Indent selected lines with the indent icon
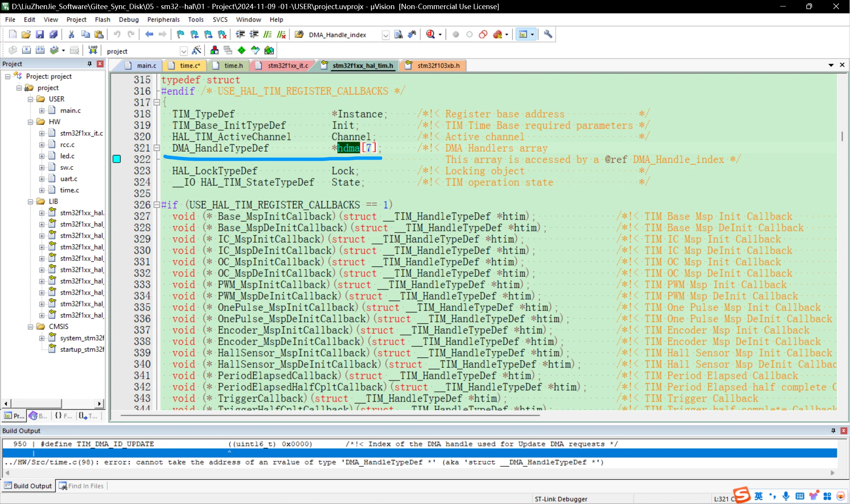Viewport: 850px width, 504px height. pos(240,35)
